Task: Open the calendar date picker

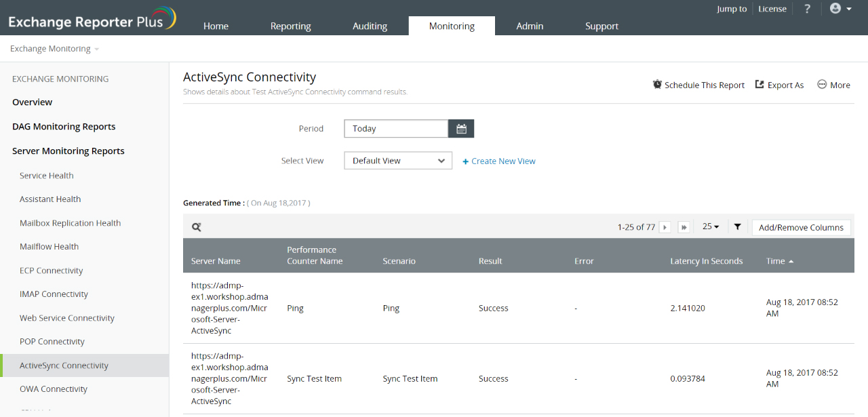Action: tap(461, 129)
